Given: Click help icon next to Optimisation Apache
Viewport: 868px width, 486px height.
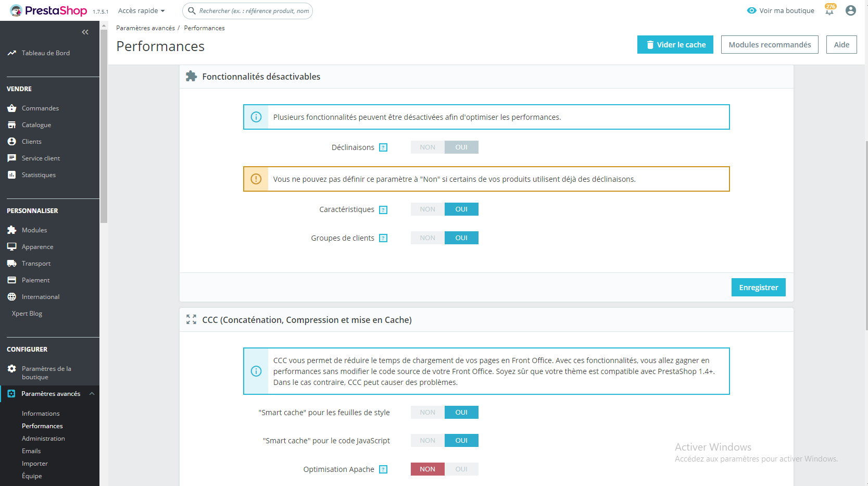Looking at the screenshot, I should click(383, 469).
